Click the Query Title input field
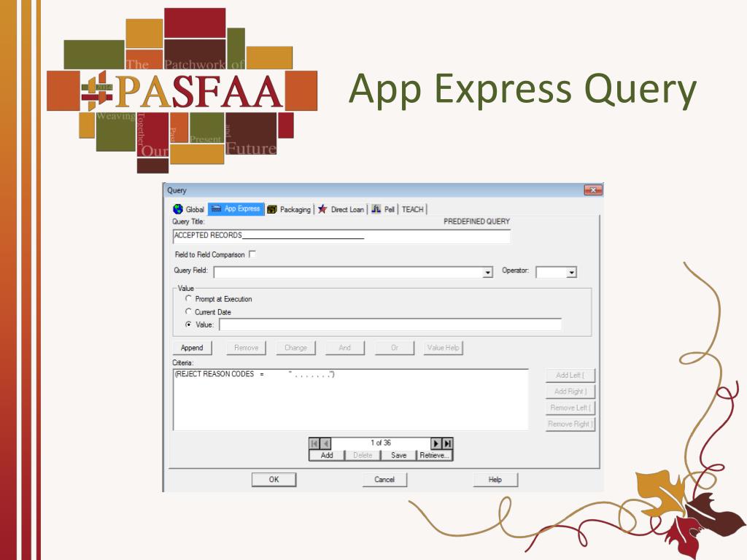 coord(341,236)
